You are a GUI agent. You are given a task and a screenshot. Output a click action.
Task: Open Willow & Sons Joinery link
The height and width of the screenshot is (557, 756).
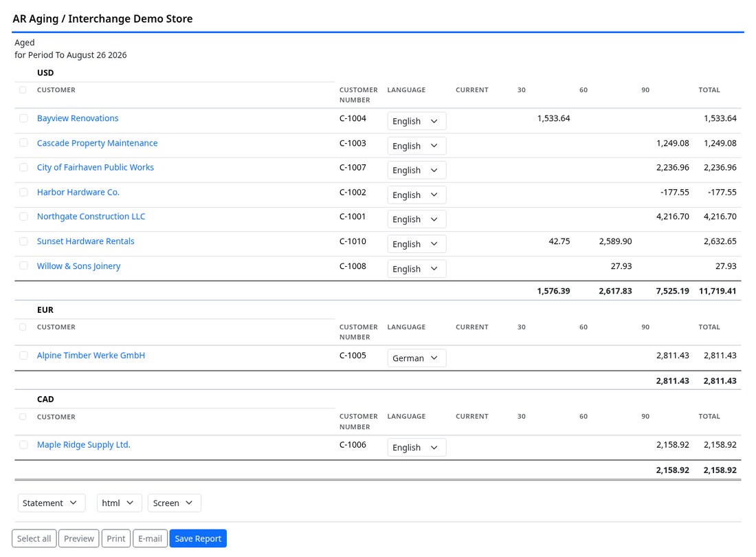tap(78, 265)
